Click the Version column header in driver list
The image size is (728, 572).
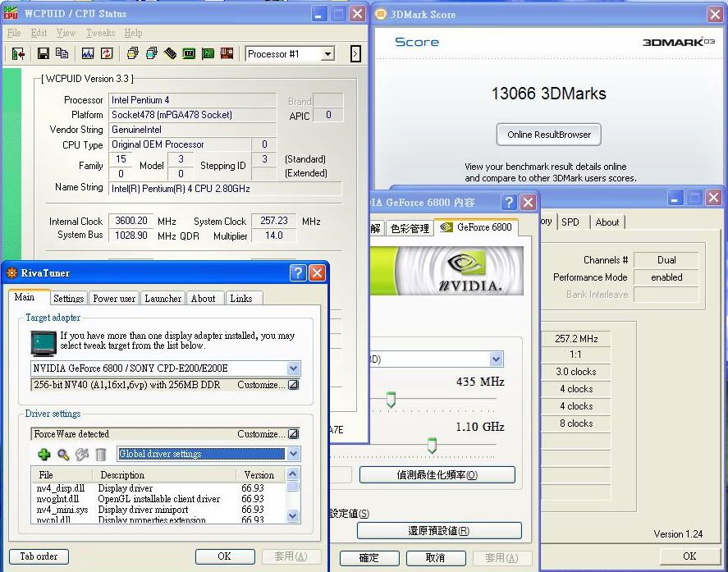[x=259, y=475]
